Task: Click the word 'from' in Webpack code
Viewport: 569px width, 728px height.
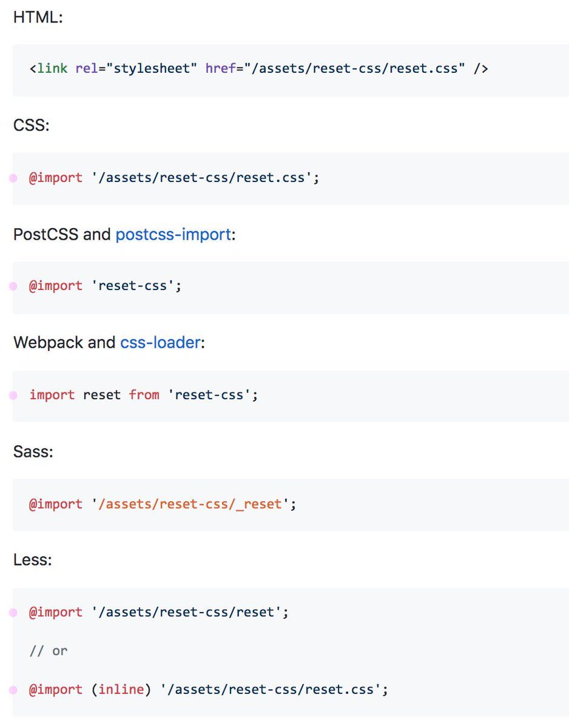Action: pyautogui.click(x=144, y=395)
